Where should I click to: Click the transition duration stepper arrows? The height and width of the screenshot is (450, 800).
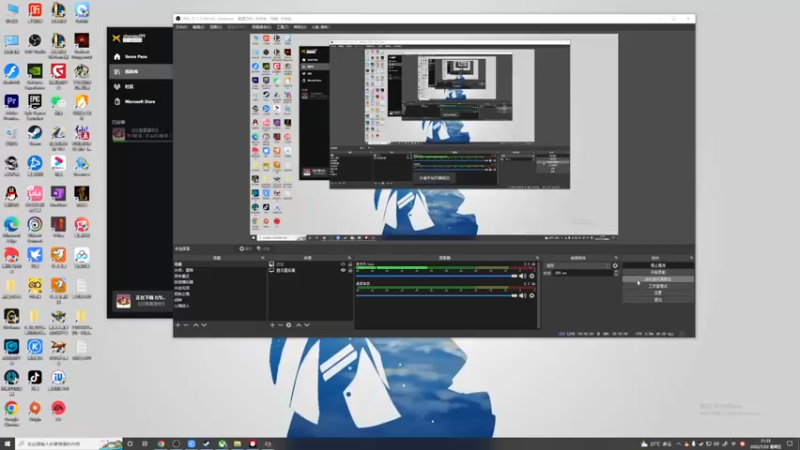tap(616, 273)
